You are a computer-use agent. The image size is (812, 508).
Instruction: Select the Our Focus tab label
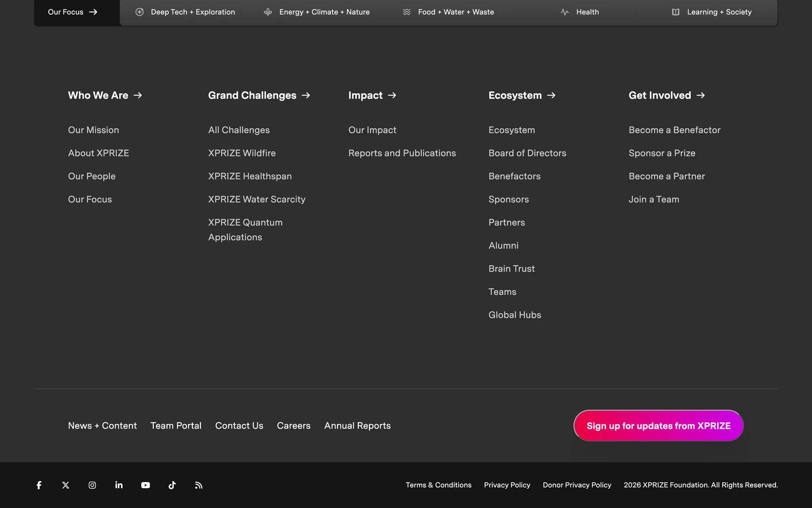(x=65, y=12)
